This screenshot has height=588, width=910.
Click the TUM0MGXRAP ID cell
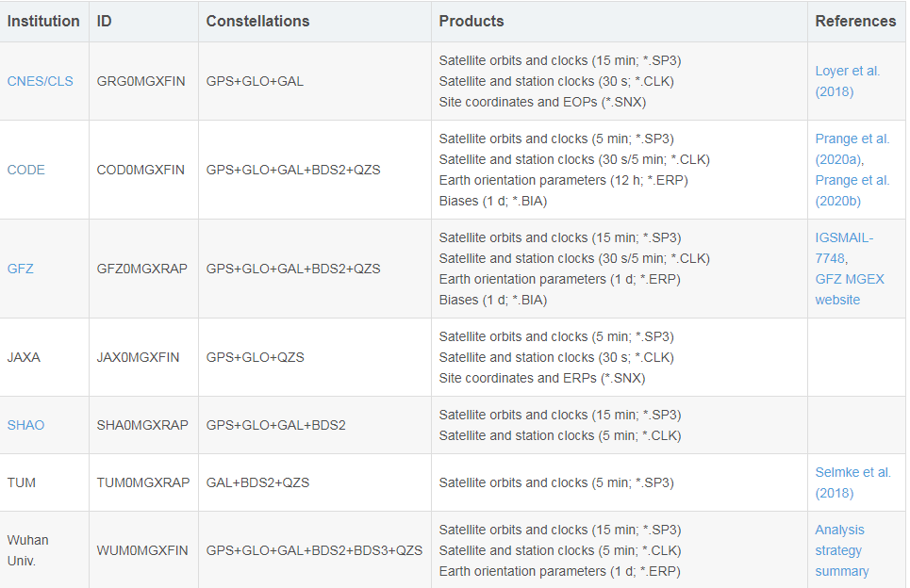[142, 482]
